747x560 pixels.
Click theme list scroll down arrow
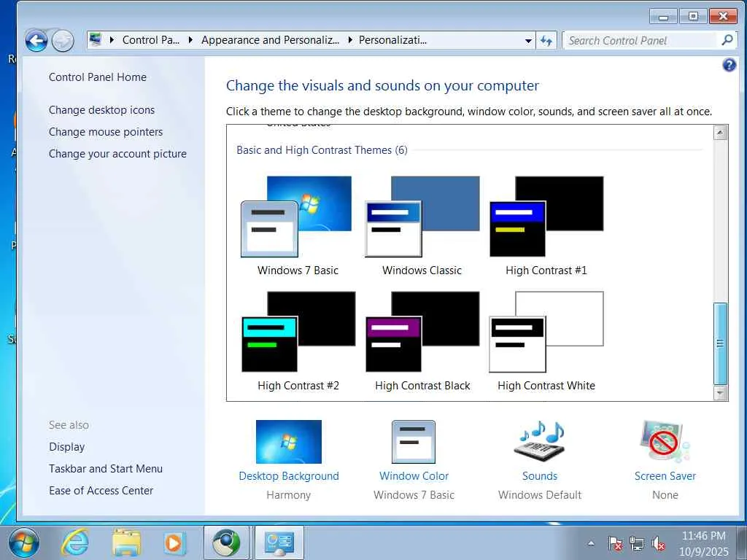720,393
